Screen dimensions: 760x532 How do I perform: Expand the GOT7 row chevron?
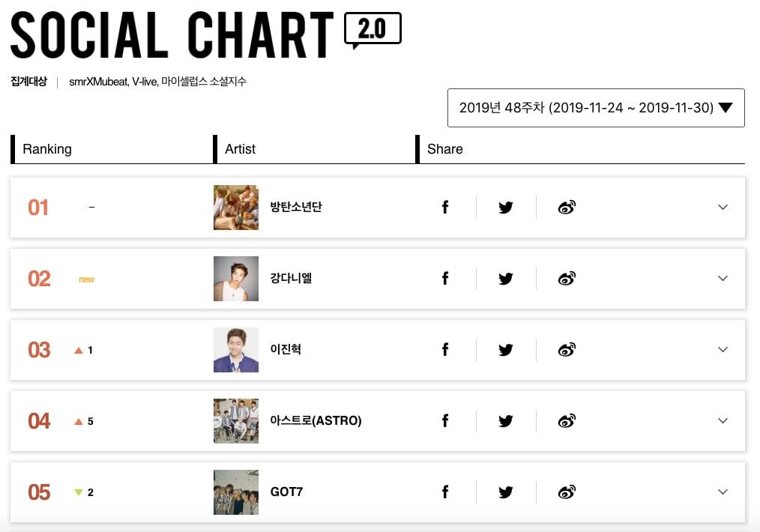[x=723, y=492]
